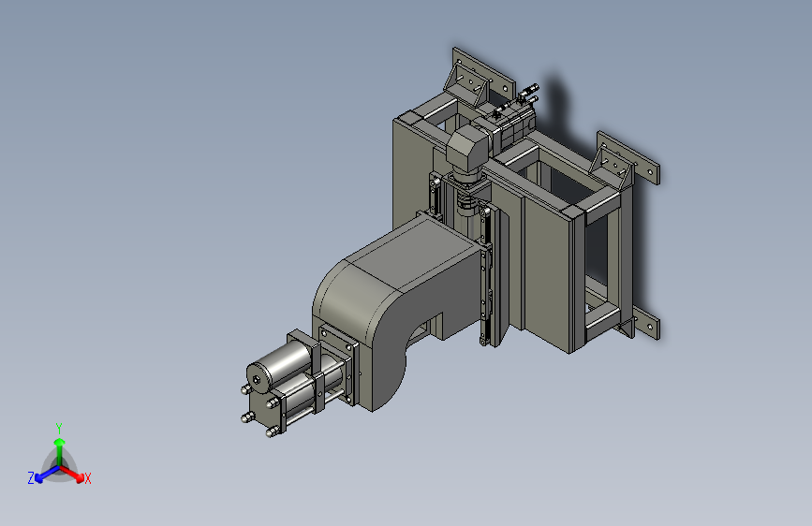Select the top-right wall mounting plate
This screenshot has width=812, height=526.
point(628,157)
